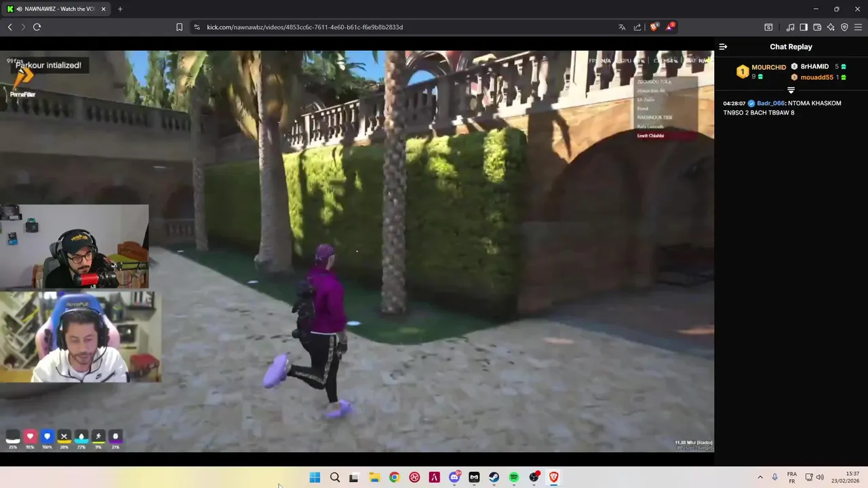Click the microphone tray icon

775,477
